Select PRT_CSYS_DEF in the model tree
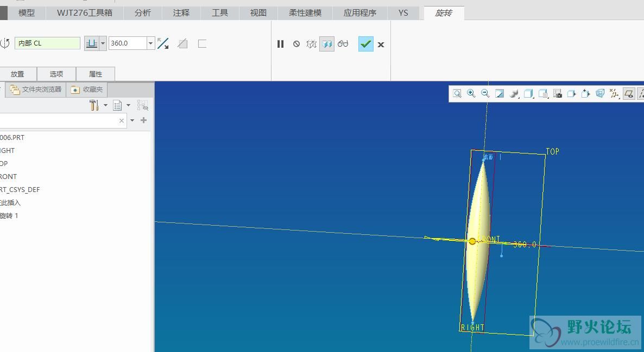 click(x=20, y=189)
